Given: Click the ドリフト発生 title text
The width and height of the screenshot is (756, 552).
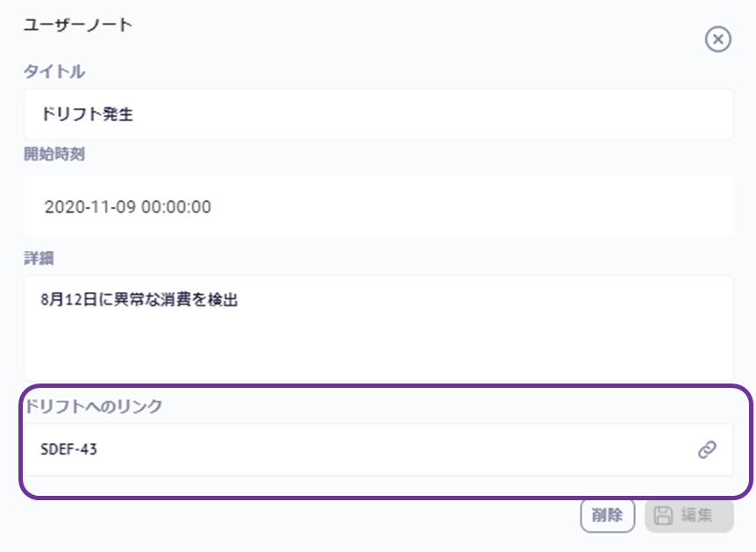Looking at the screenshot, I should tap(87, 114).
